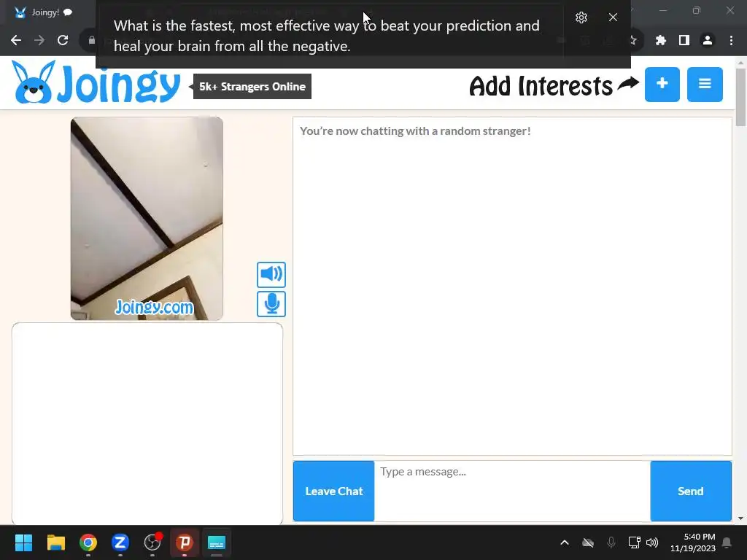This screenshot has width=747, height=560.
Task: Go back in the browser
Action: [x=16, y=41]
